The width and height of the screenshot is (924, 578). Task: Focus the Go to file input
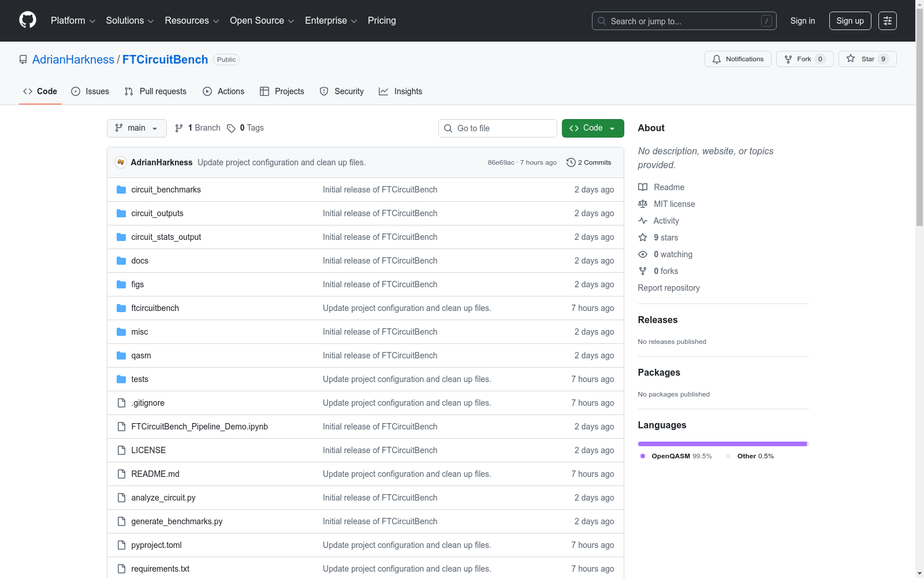pos(498,128)
